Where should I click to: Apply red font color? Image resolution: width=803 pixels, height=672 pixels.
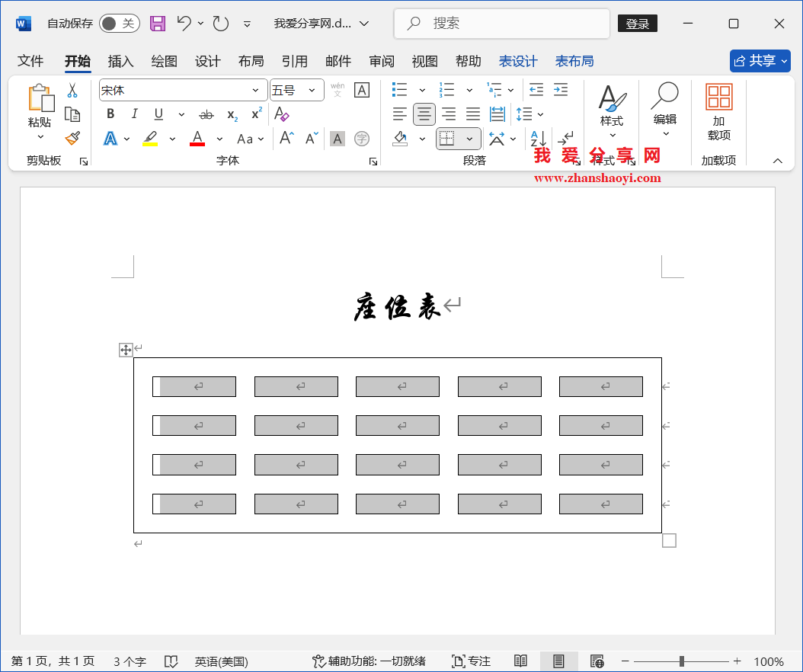click(197, 139)
